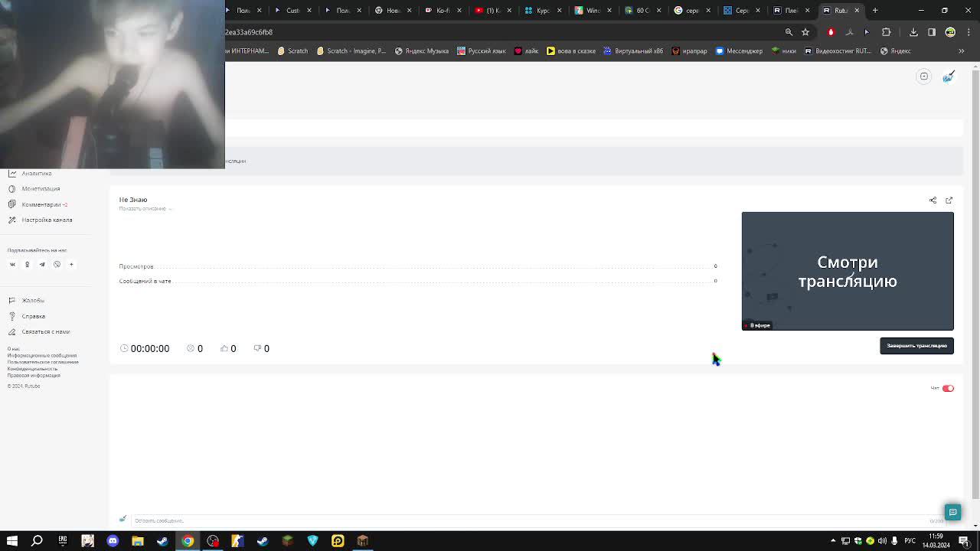Open Пользовательское соглашение footer link
The height and width of the screenshot is (551, 980).
(x=43, y=362)
